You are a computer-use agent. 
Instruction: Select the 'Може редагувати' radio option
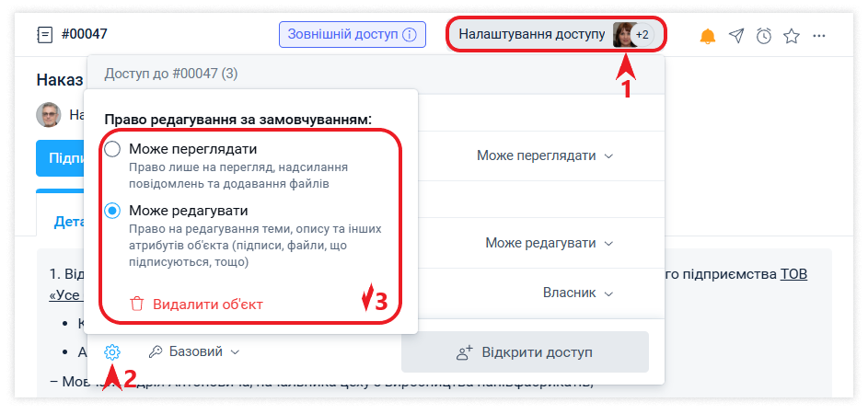(x=112, y=211)
